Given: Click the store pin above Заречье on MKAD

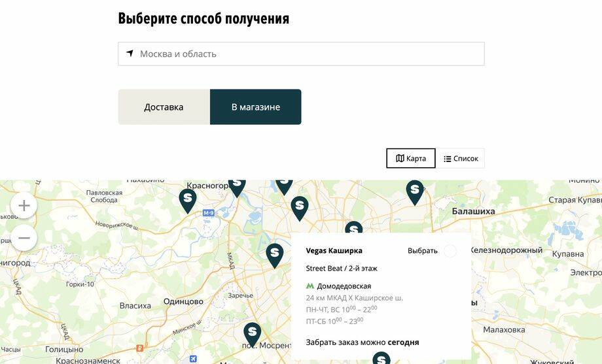Looking at the screenshot, I should (x=275, y=256).
